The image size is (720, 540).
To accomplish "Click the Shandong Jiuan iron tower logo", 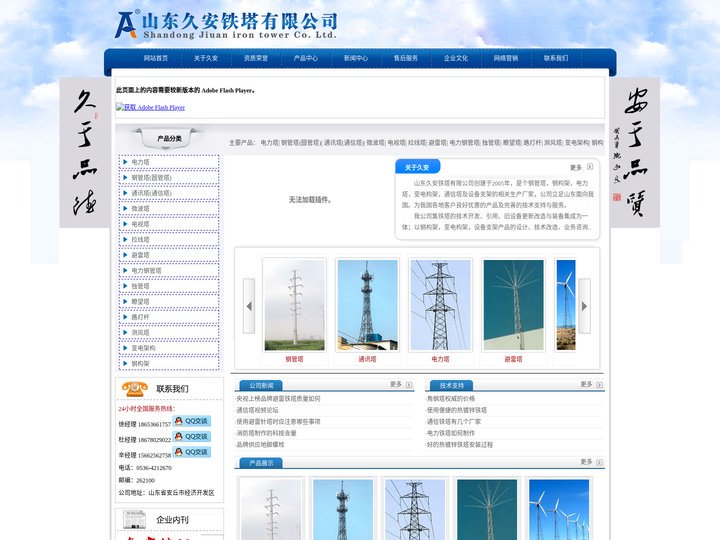I will click(x=226, y=25).
